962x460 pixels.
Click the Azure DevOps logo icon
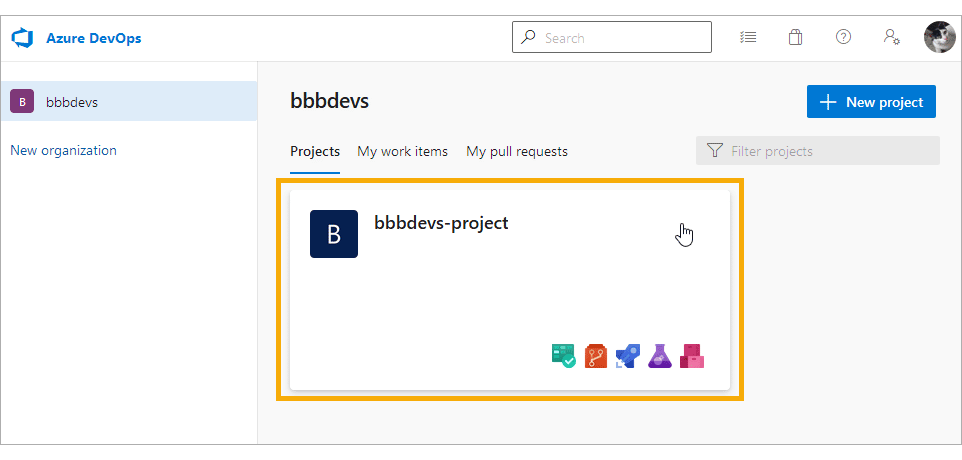(22, 38)
